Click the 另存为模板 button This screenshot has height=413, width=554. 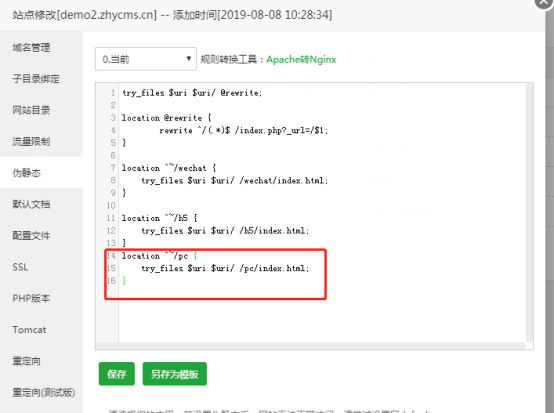click(x=175, y=374)
